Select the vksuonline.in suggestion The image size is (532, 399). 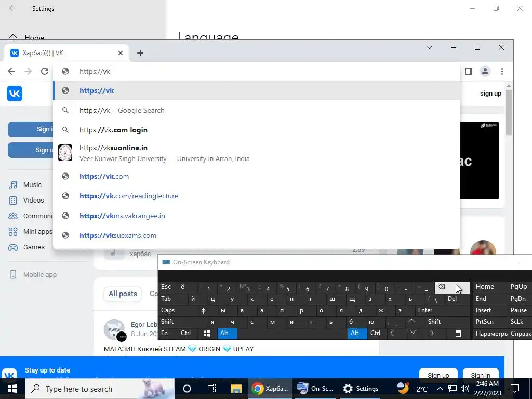(257, 153)
